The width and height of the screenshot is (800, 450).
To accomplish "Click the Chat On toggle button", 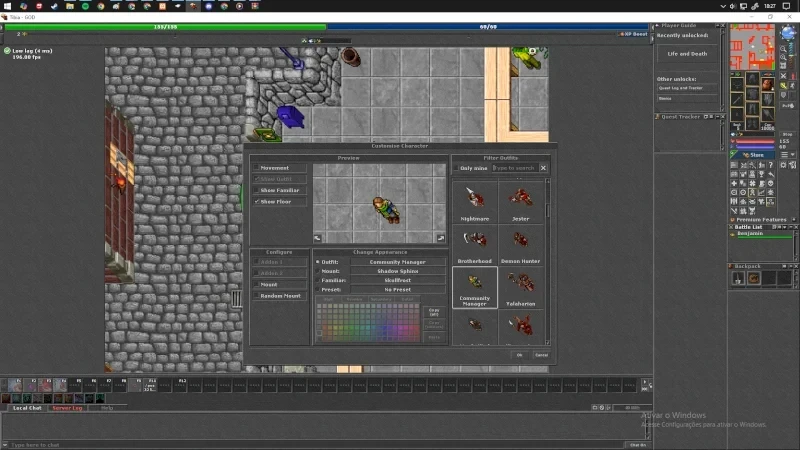I will point(638,445).
